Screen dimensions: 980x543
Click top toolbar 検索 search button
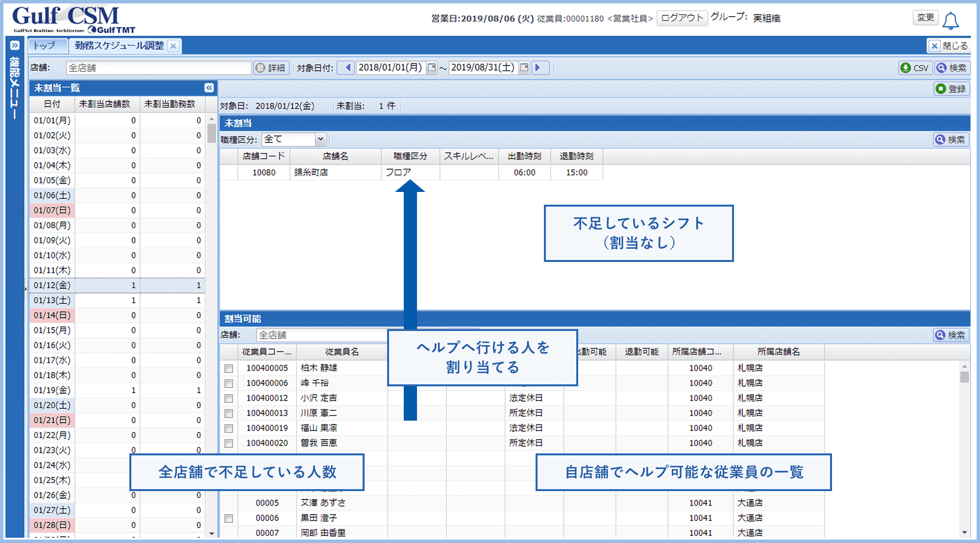[x=952, y=68]
